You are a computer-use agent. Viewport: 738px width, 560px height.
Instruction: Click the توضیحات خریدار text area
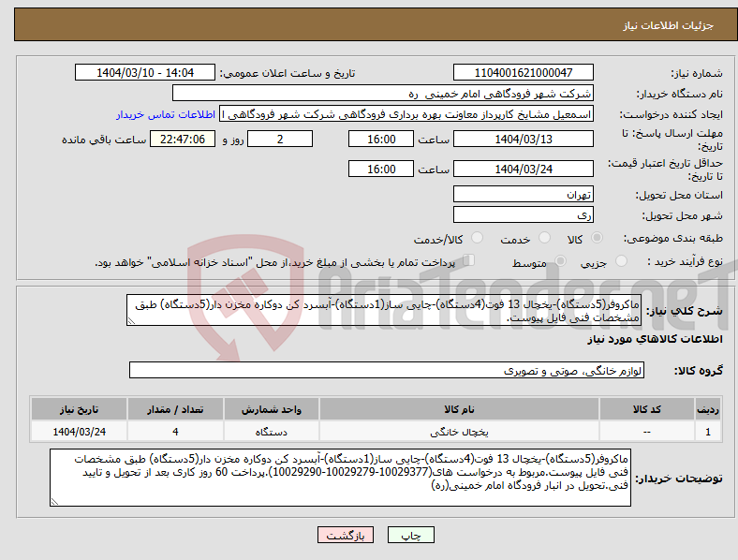[340, 478]
